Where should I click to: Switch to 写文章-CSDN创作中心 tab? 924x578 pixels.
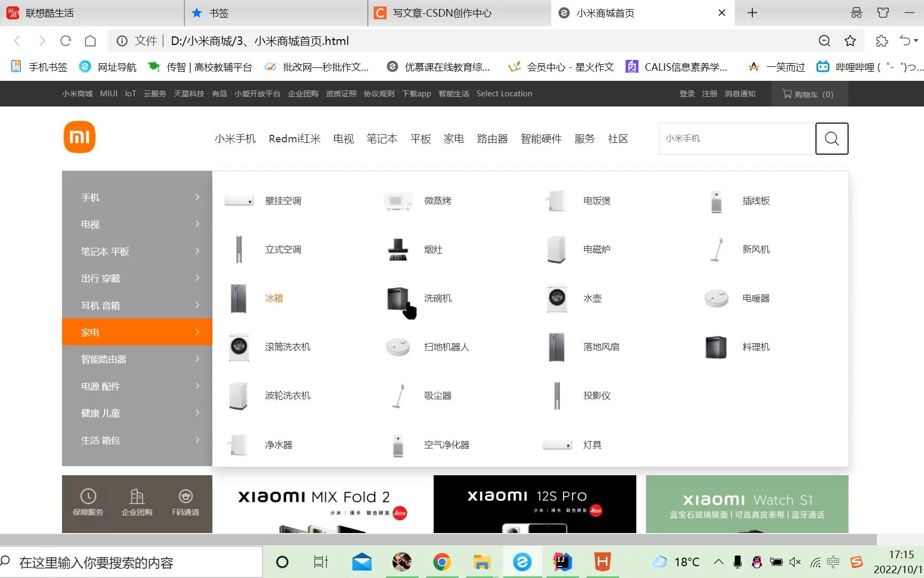pyautogui.click(x=460, y=13)
